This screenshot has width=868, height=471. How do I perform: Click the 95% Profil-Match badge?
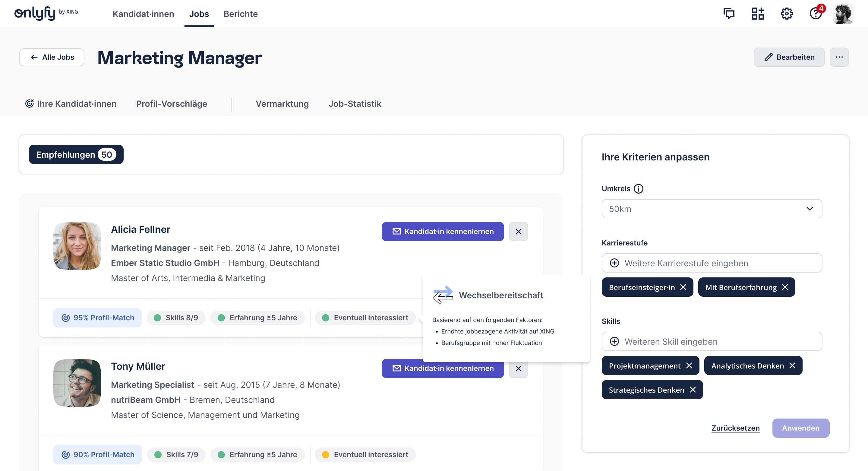point(97,318)
